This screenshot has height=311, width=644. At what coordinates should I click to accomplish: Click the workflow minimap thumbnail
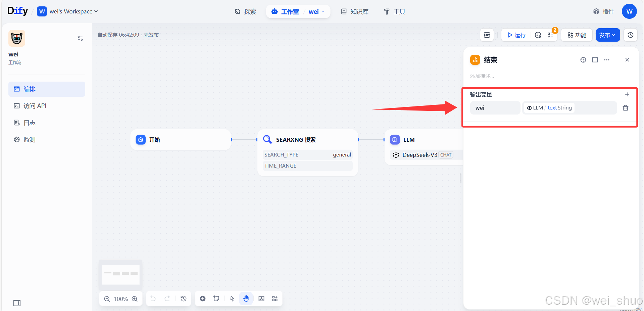coord(120,274)
